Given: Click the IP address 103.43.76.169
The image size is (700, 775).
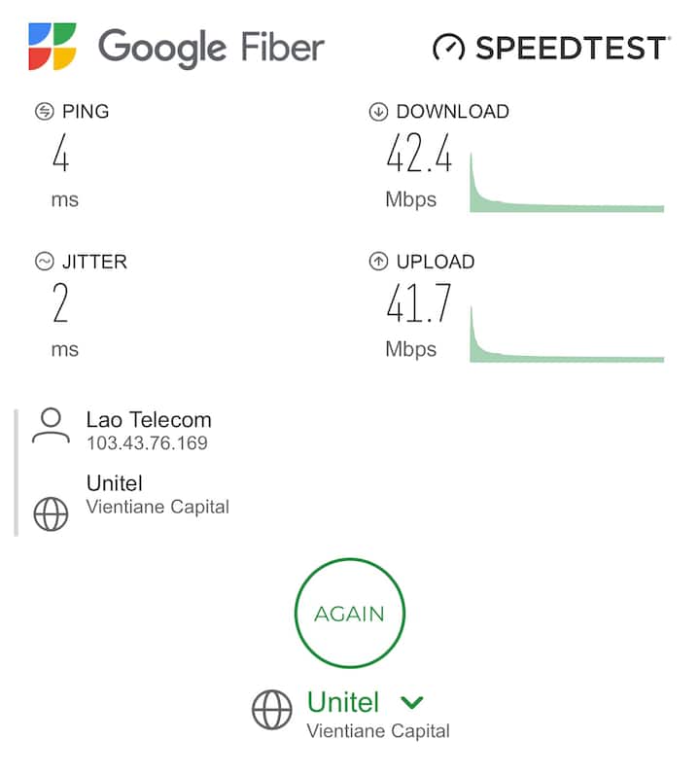Looking at the screenshot, I should click(147, 443).
